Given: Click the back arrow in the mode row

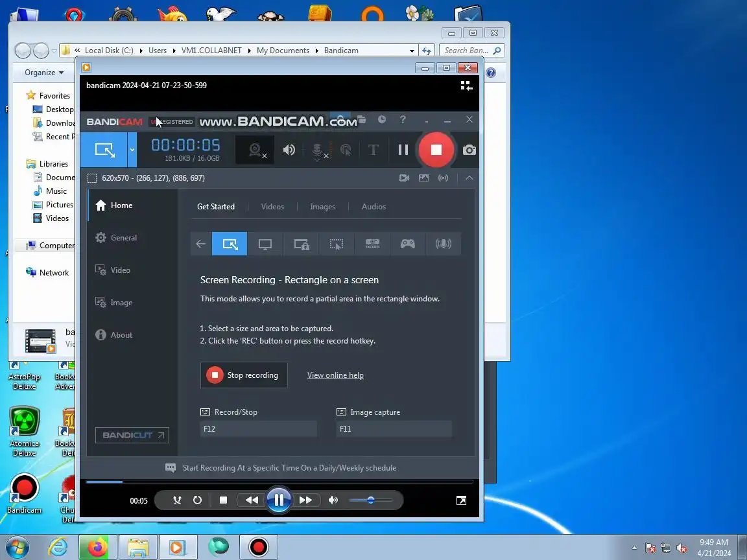Looking at the screenshot, I should [x=200, y=244].
